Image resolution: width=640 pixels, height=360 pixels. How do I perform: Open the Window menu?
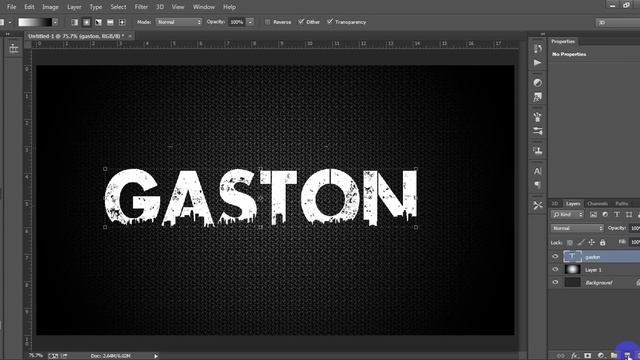tap(204, 7)
